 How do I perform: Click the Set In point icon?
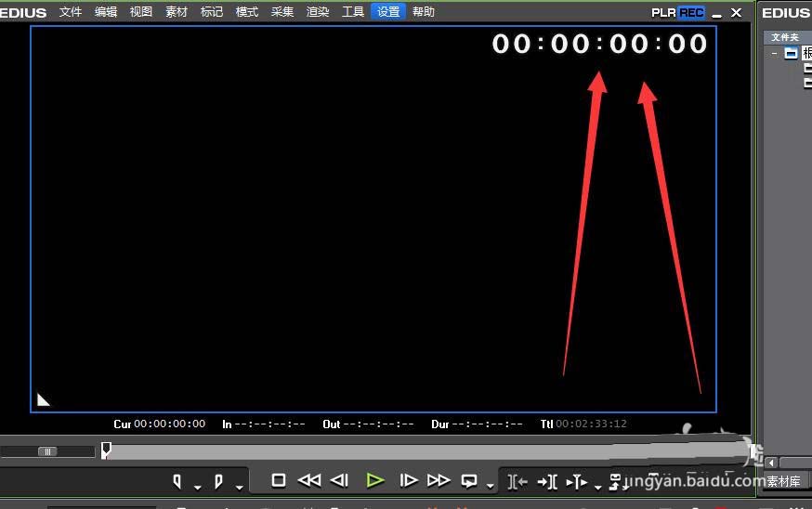click(177, 481)
